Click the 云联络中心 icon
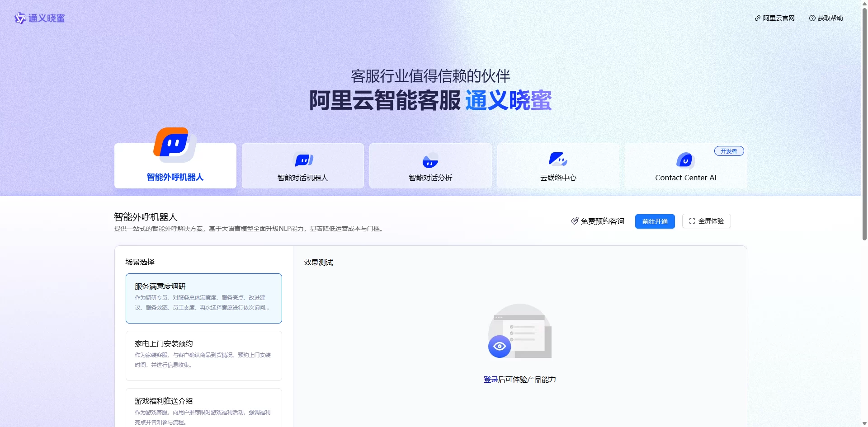This screenshot has width=868, height=427. point(557,159)
